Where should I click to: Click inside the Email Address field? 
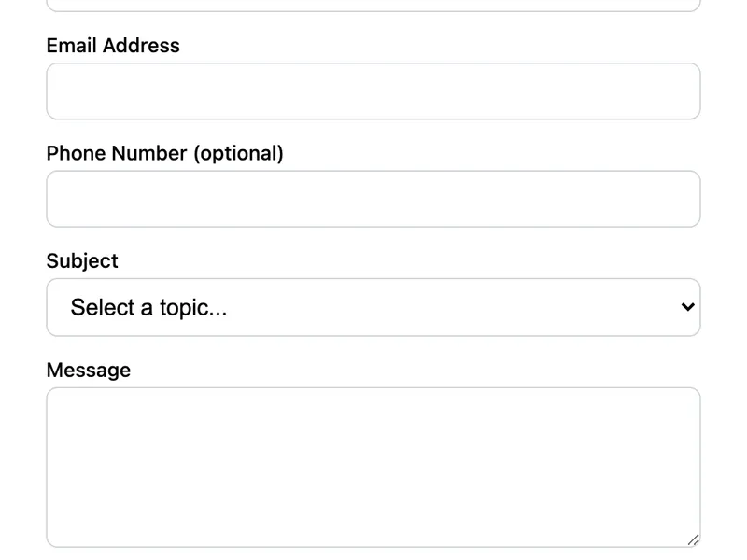point(373,91)
